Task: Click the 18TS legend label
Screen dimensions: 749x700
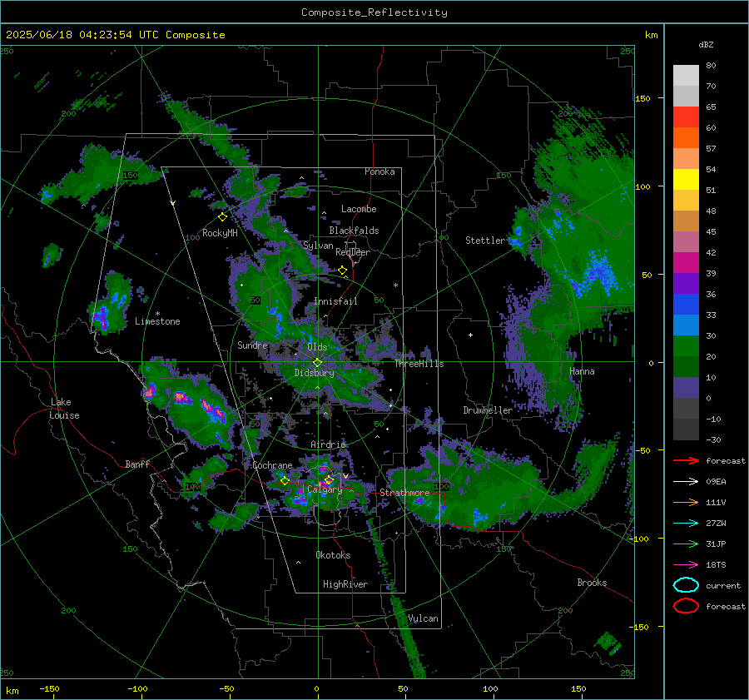Action: click(716, 565)
